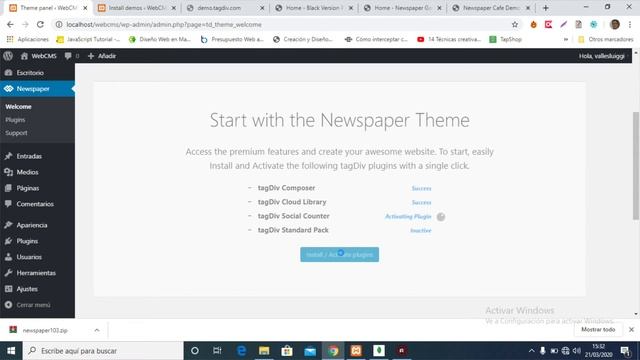Expand the newspaper103.zip download options arrow
This screenshot has height=360, width=640.
[x=97, y=330]
